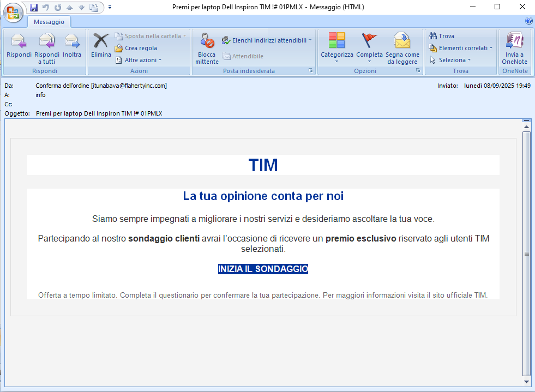The width and height of the screenshot is (535, 392).
Task: Click the Undo arrow in quick access toolbar
Action: click(x=46, y=7)
